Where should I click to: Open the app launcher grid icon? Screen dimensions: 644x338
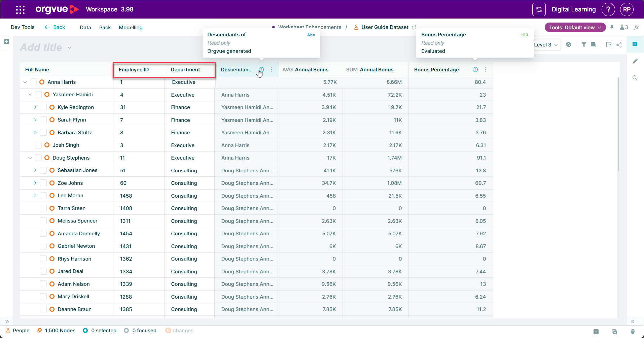(x=20, y=9)
